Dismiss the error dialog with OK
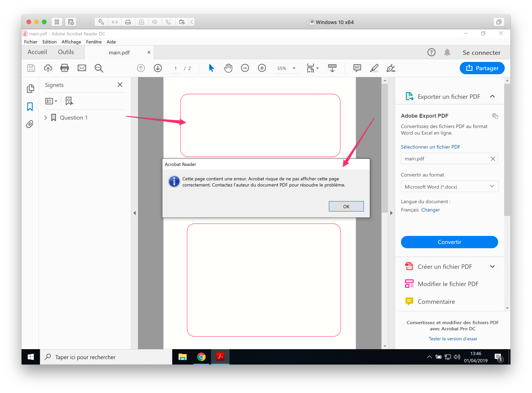This screenshot has height=393, width=532. pos(346,206)
